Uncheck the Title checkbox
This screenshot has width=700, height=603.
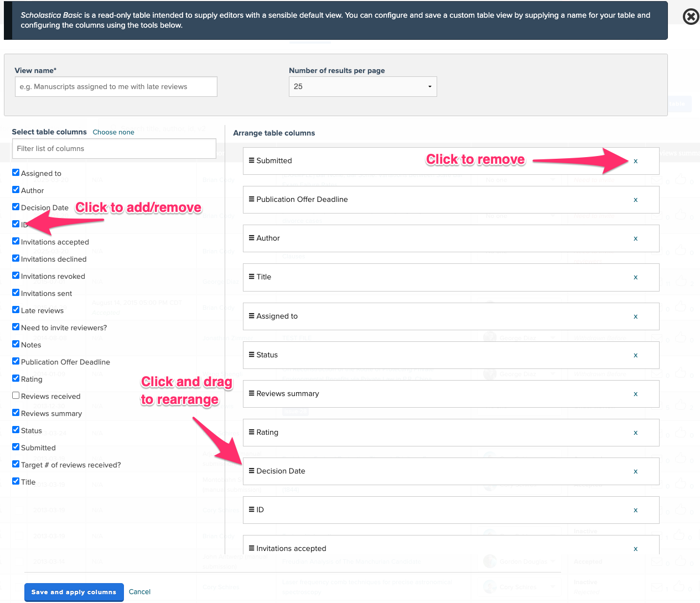(16, 481)
